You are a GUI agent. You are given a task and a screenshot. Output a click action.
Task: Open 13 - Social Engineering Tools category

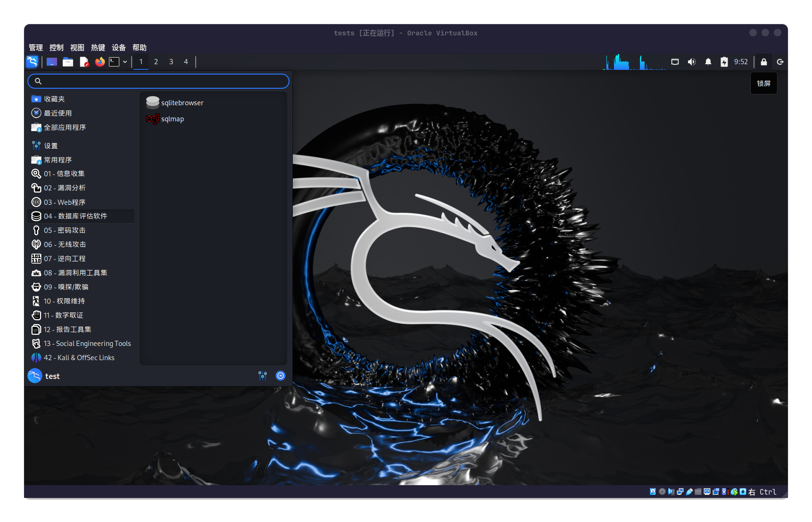pyautogui.click(x=82, y=344)
